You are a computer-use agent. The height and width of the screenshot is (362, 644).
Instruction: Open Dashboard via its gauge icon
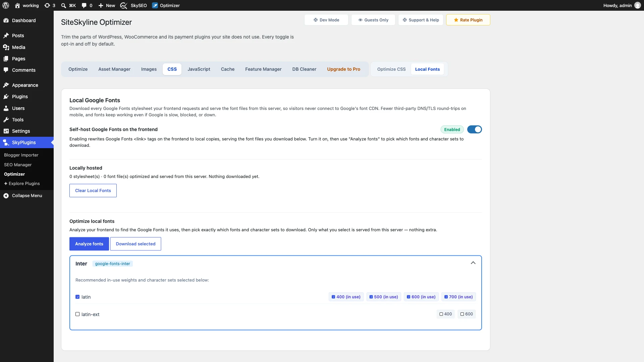6,20
